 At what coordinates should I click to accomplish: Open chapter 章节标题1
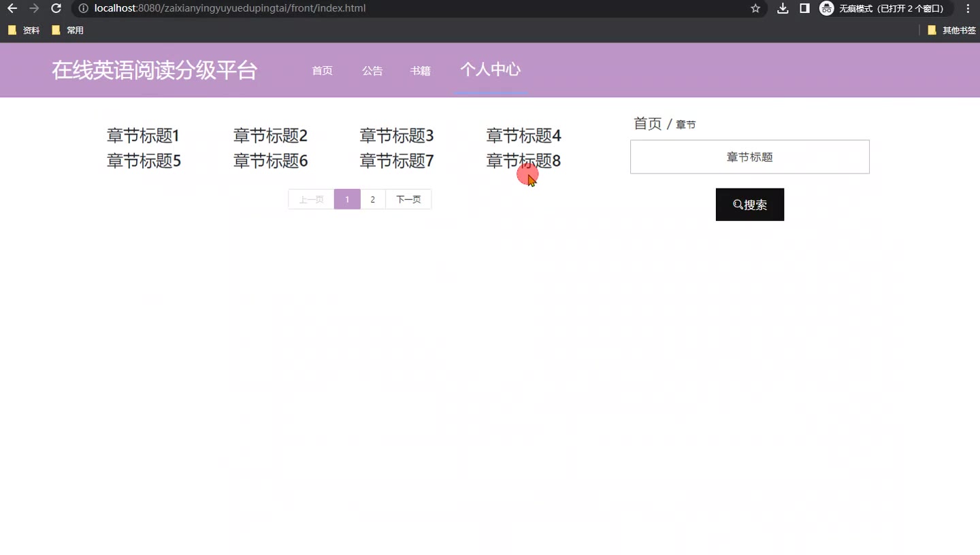143,136
